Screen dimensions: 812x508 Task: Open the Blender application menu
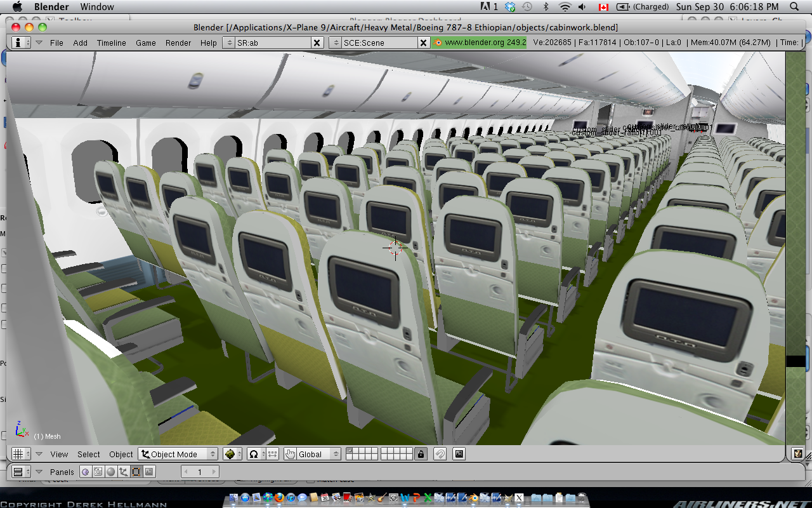coord(51,6)
